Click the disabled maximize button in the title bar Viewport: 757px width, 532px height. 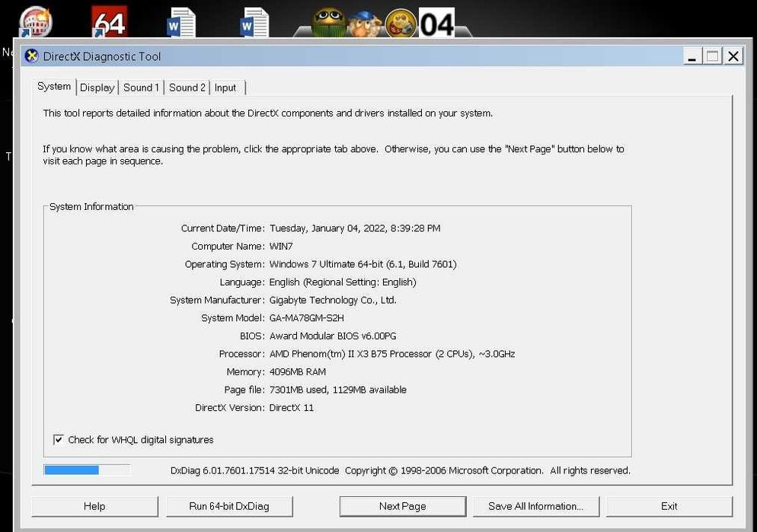pyautogui.click(x=713, y=56)
